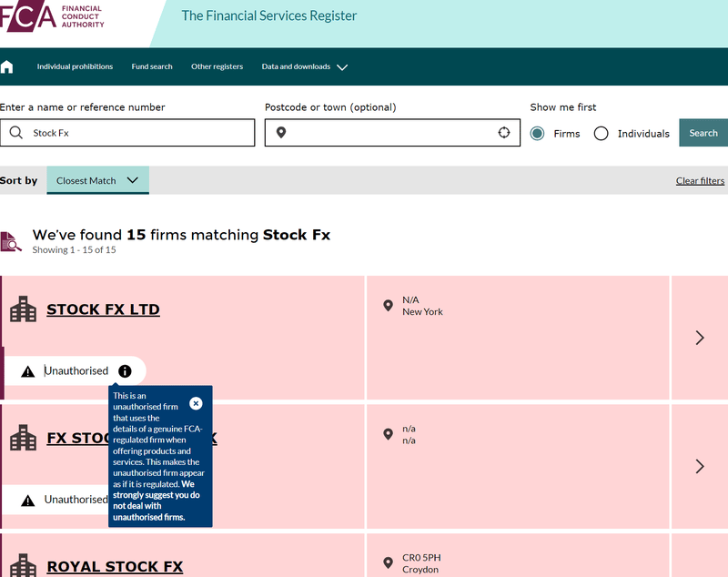Open the Closest Match sort dropdown
This screenshot has width=728, height=577.
97,180
